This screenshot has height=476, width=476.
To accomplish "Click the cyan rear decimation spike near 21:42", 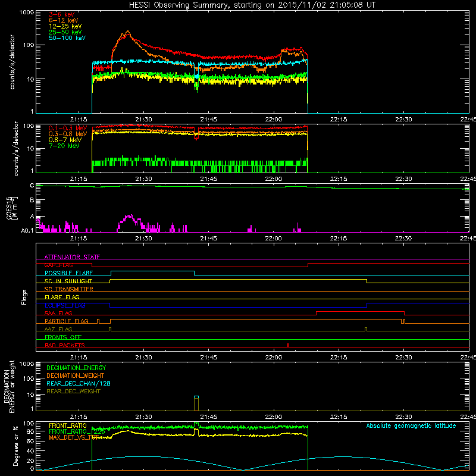I will point(196,397).
